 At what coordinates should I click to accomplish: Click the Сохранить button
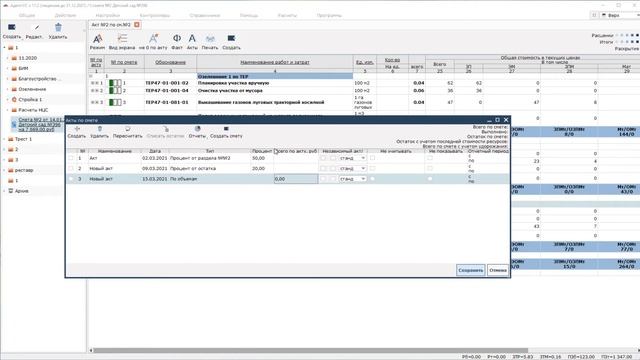471,270
